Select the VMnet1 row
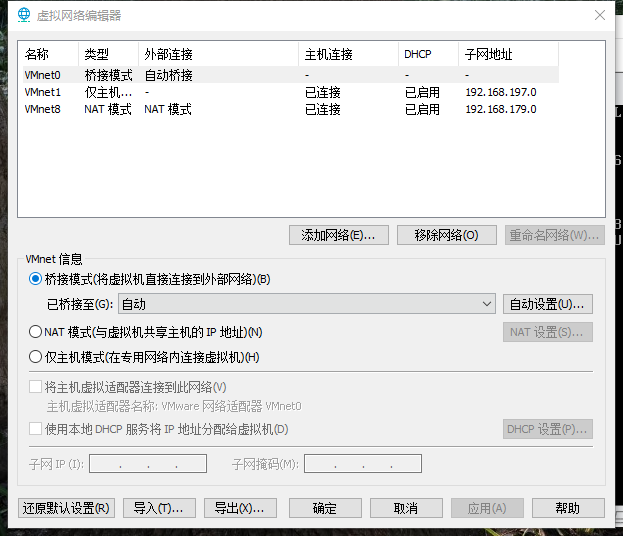 click(x=290, y=92)
